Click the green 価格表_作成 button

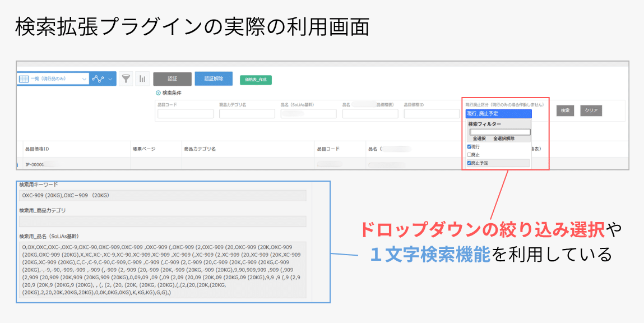click(256, 80)
